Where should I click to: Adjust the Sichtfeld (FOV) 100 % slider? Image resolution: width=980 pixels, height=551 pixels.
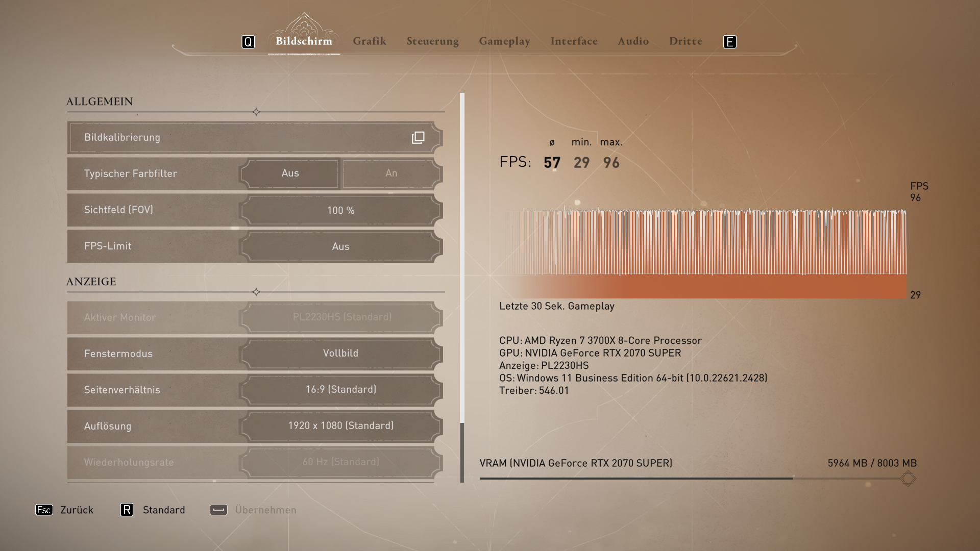click(340, 210)
